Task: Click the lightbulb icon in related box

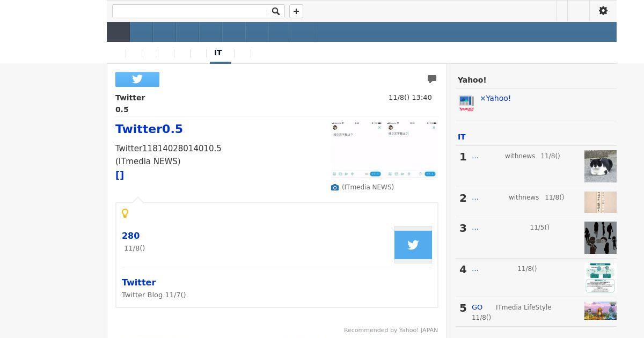Action: tap(125, 214)
